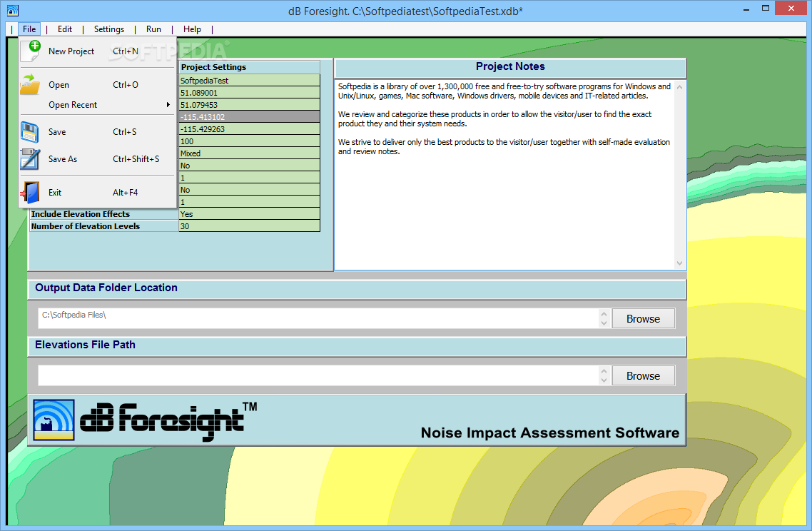Choose Exit in the File menu

coord(97,193)
